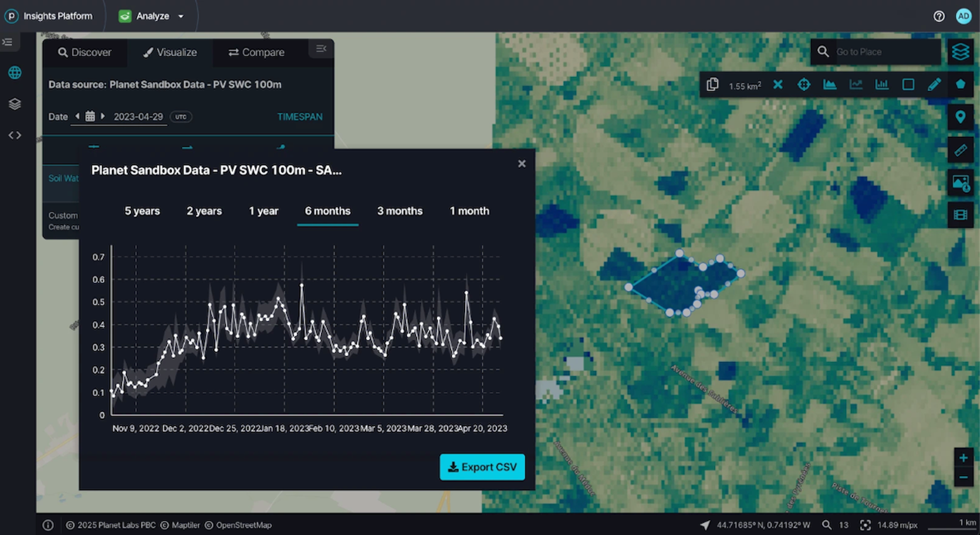This screenshot has width=980, height=535.
Task: Click the Custom script section label
Action: (x=63, y=215)
